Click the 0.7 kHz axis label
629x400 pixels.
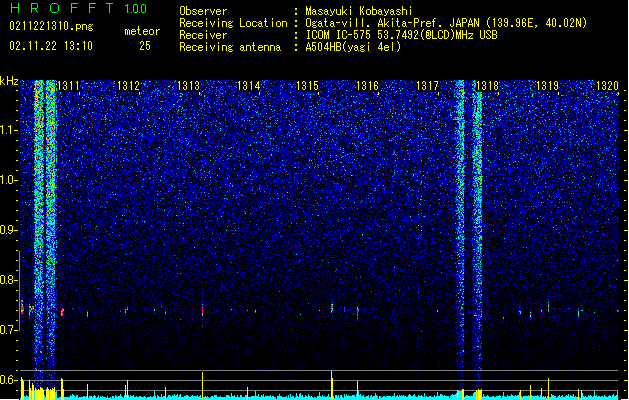(x=8, y=330)
